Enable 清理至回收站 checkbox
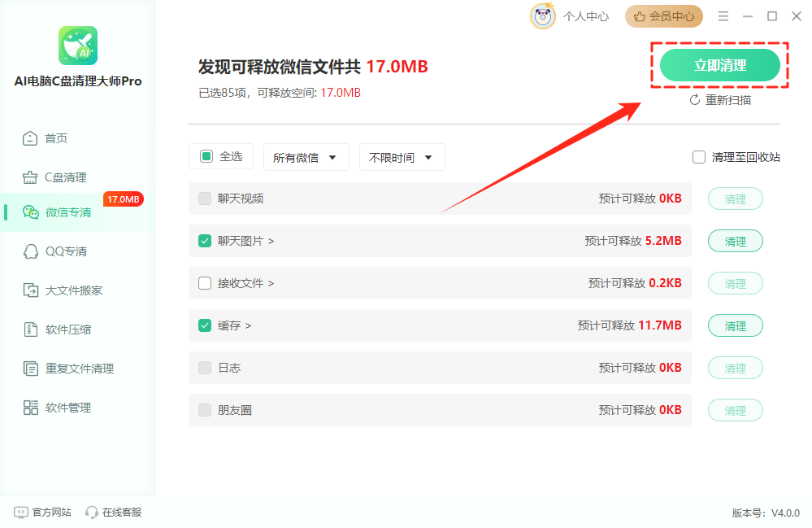Image resolution: width=812 pixels, height=528 pixels. click(699, 157)
